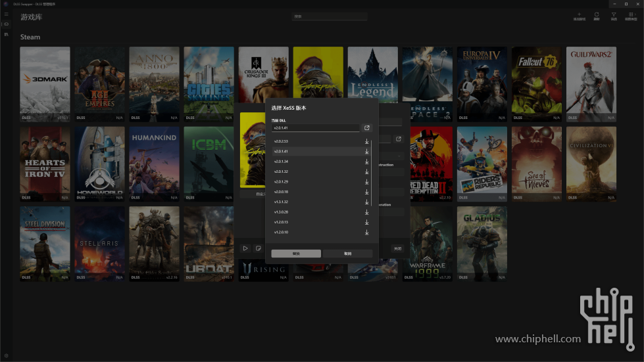Open the Age of Empires tile
644x362 pixels.
click(x=100, y=84)
